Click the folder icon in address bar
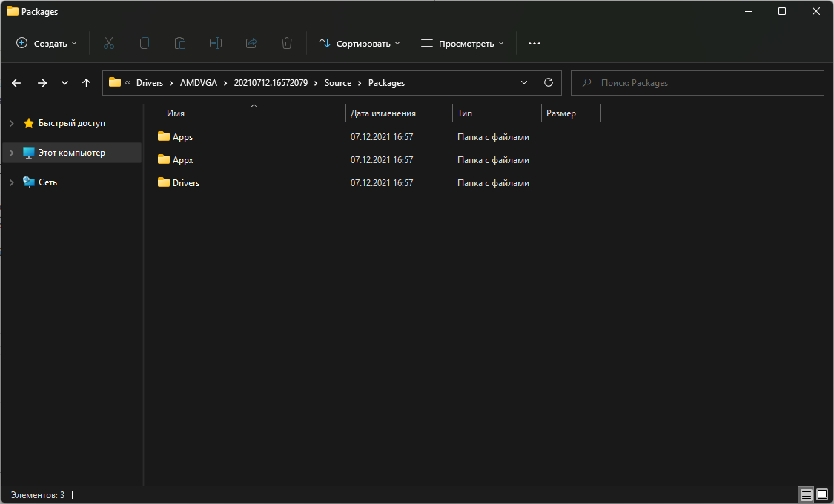 pyautogui.click(x=115, y=82)
